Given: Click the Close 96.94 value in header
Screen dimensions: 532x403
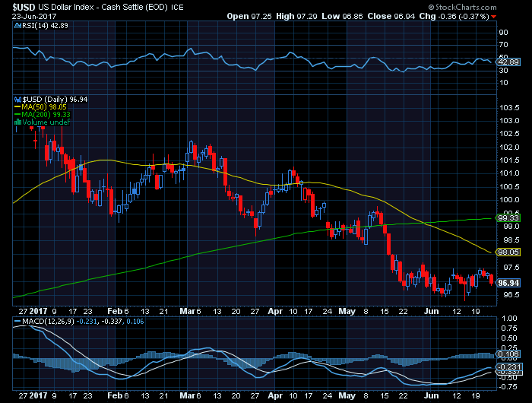Looking at the screenshot, I should point(391,16).
